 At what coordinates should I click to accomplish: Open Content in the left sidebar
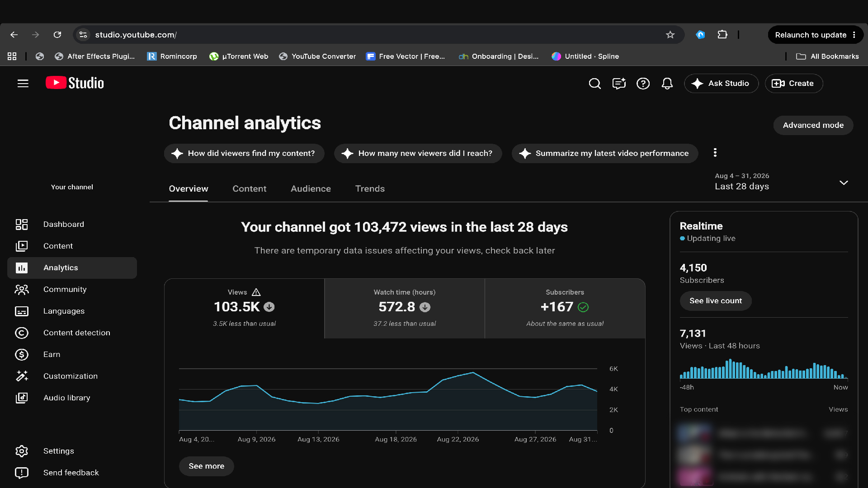[x=72, y=246]
